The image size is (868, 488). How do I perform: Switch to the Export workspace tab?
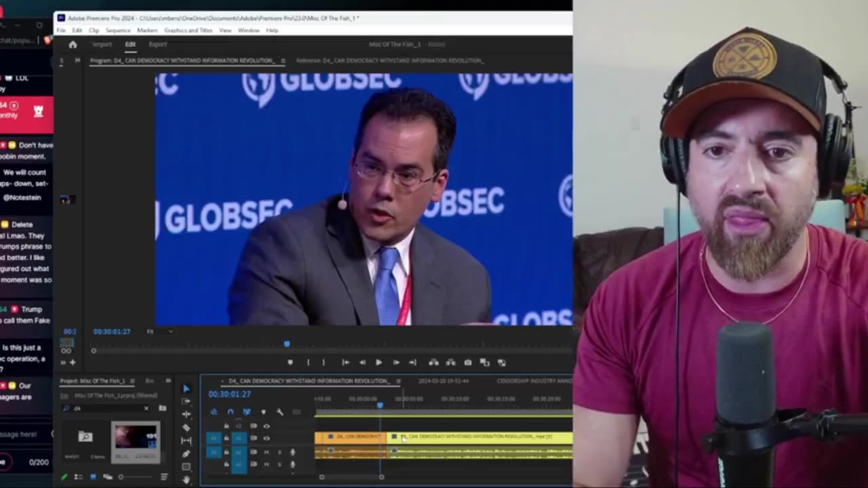157,45
